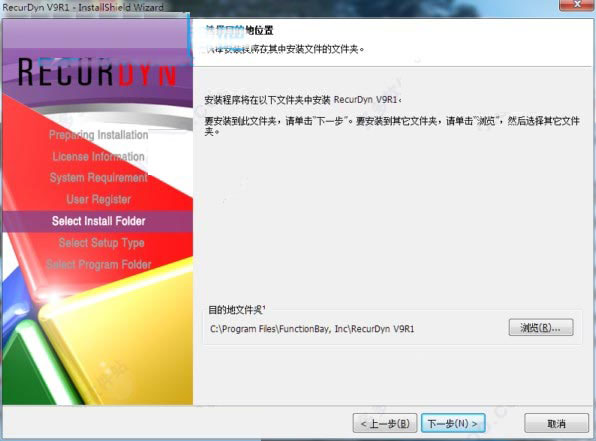
Task: Select the Select Program Folder step
Action: click(x=98, y=264)
